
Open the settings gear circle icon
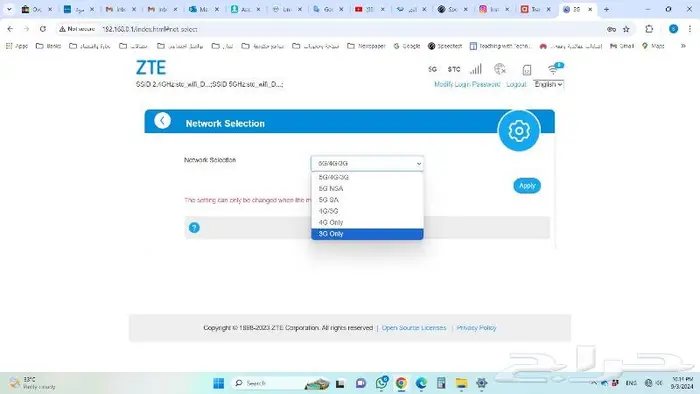519,131
